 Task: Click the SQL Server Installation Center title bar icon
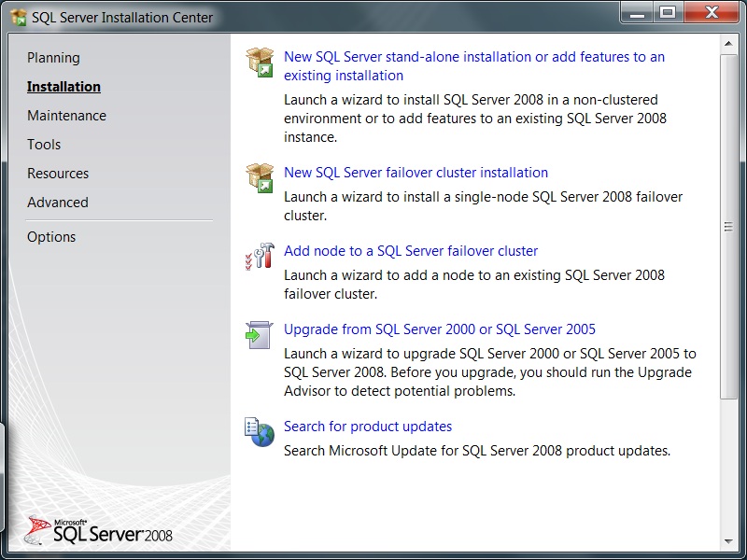18,17
